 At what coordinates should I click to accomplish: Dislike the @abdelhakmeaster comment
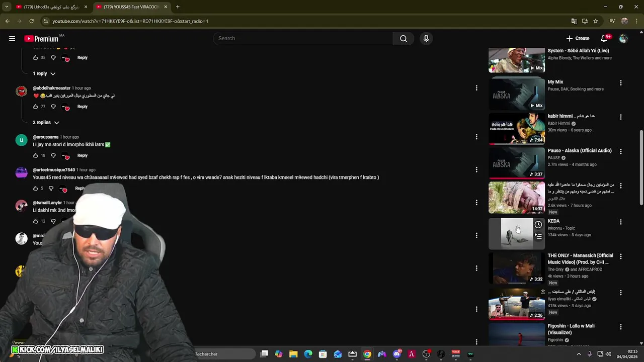pyautogui.click(x=53, y=107)
